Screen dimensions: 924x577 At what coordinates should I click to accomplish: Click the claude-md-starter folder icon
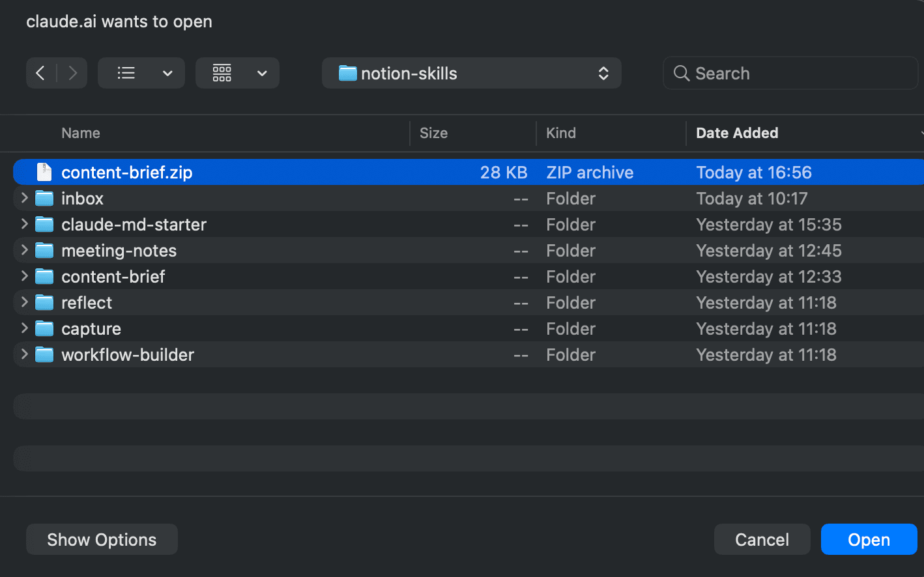point(44,224)
